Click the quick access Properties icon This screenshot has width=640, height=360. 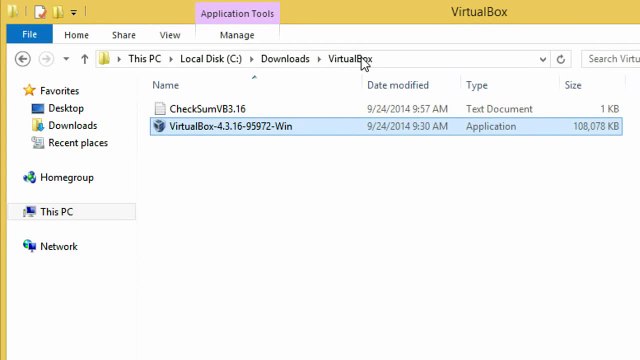[40, 12]
